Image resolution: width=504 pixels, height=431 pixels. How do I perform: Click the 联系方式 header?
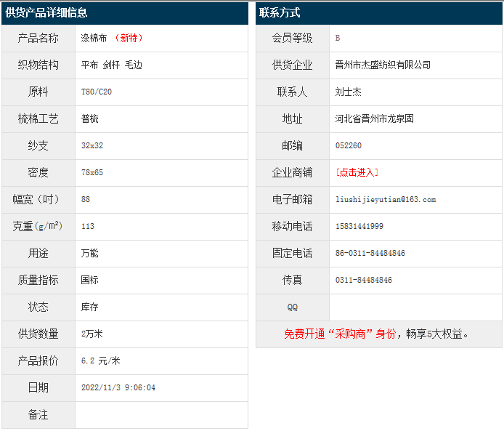pos(280,12)
